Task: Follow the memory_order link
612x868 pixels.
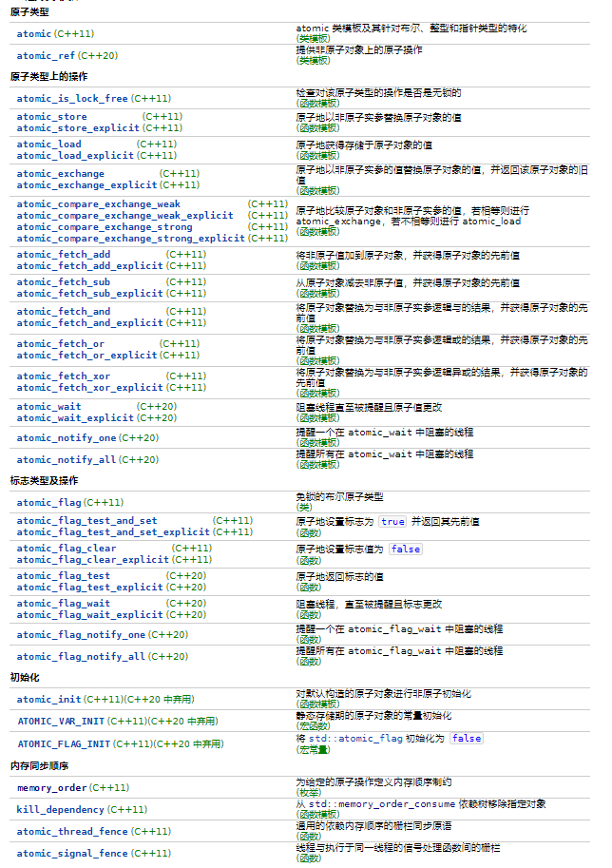Action: click(52, 788)
